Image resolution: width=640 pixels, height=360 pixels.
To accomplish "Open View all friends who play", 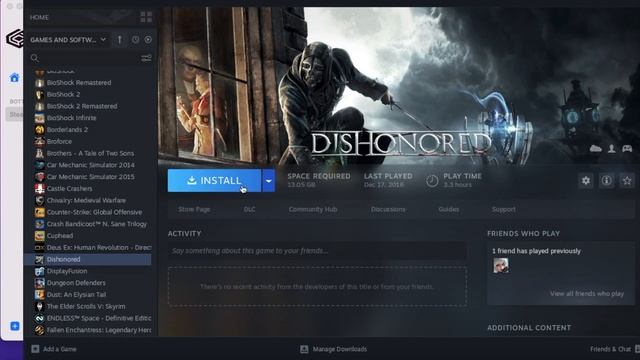I will click(x=587, y=294).
